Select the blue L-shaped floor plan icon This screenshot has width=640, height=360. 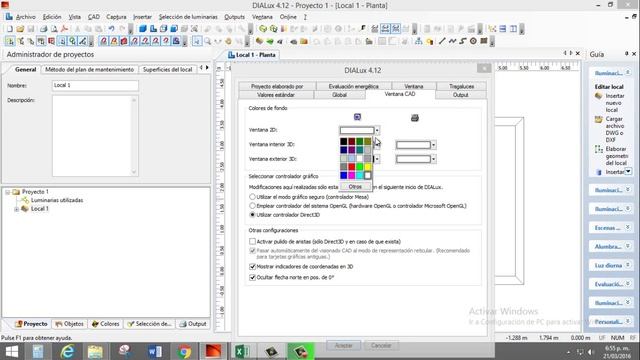tap(153, 29)
